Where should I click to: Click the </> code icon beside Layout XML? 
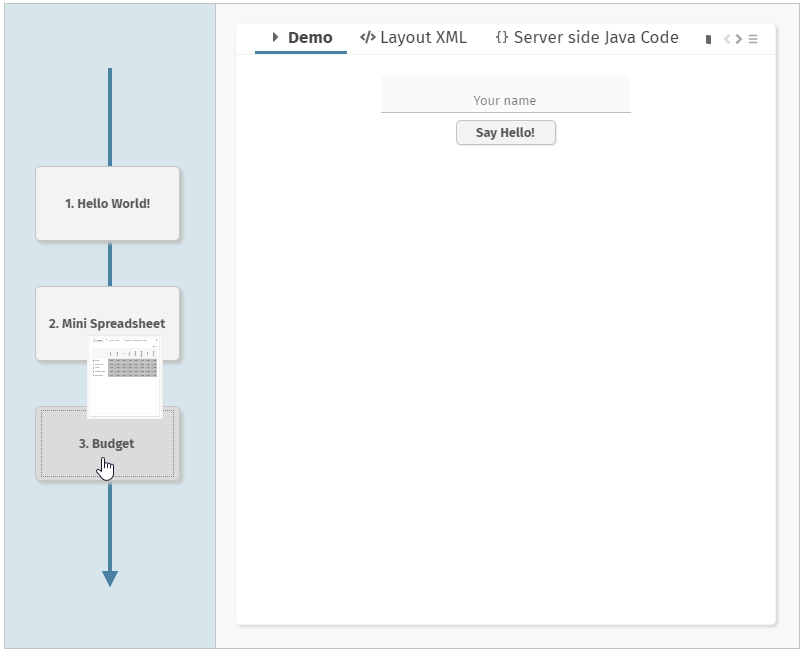pos(367,38)
